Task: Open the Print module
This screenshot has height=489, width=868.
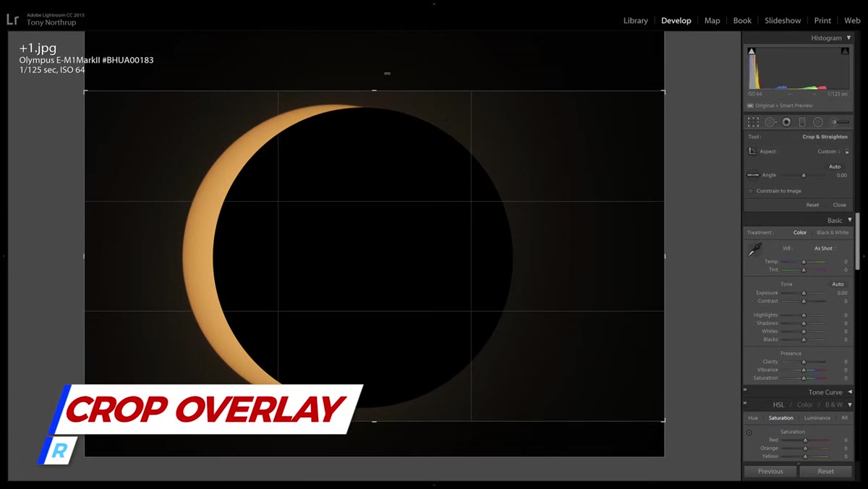Action: click(x=822, y=20)
